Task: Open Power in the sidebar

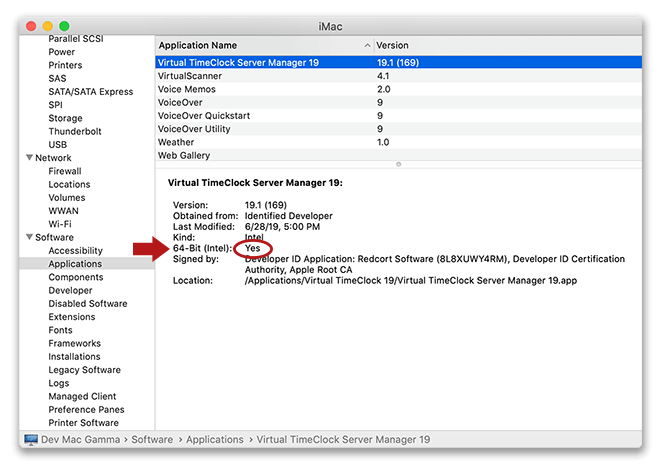Action: (61, 52)
